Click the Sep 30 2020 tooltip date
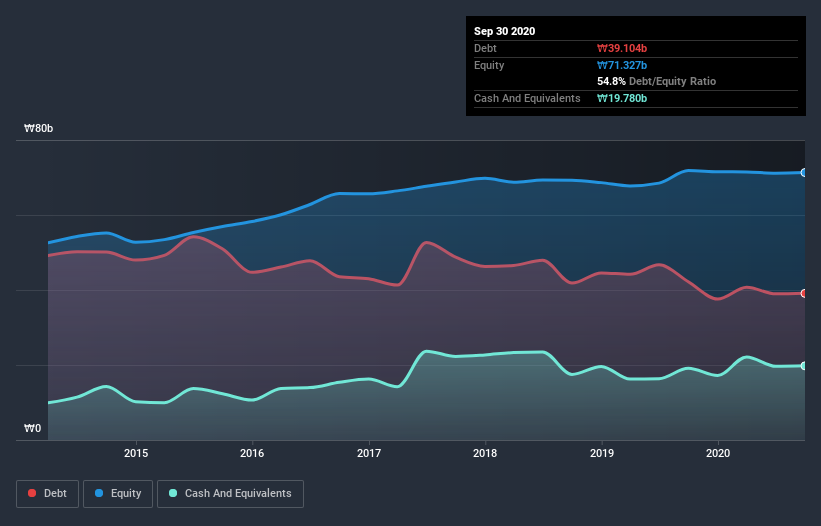The height and width of the screenshot is (526, 821). (505, 31)
